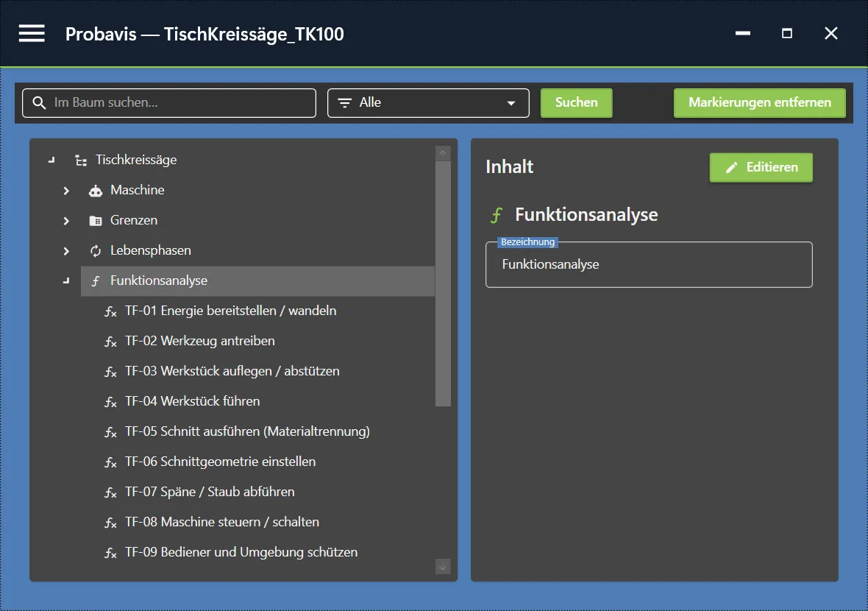Click the fx icon of TF-02

coord(111,342)
